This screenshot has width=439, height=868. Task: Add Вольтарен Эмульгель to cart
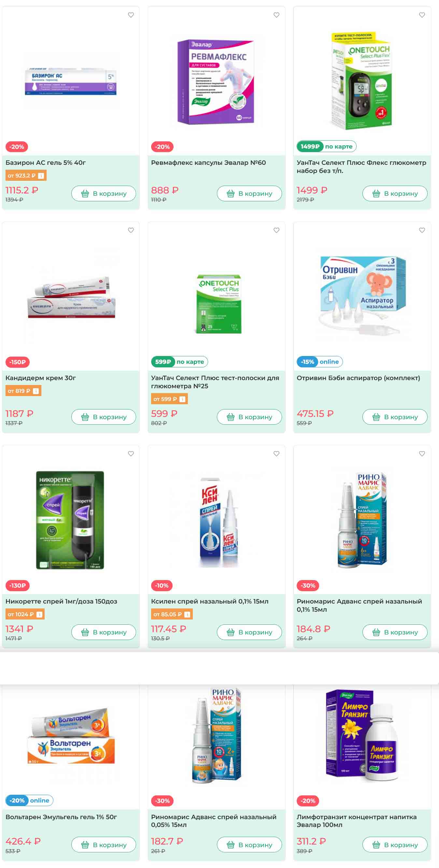(104, 845)
